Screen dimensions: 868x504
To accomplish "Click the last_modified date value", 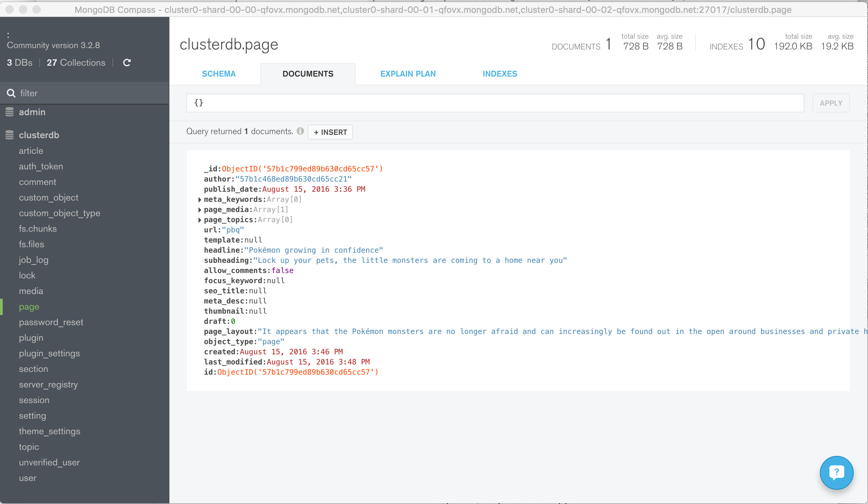I will (x=318, y=362).
